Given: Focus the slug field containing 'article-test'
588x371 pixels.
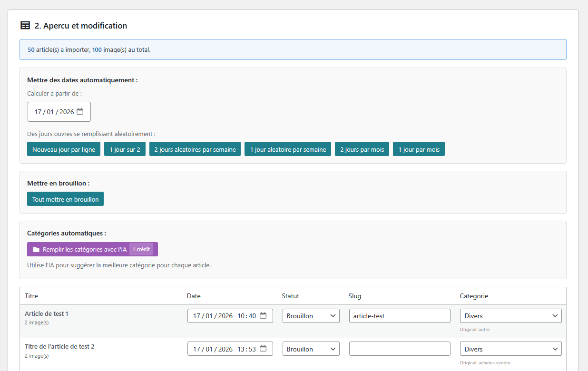Looking at the screenshot, I should pos(400,316).
